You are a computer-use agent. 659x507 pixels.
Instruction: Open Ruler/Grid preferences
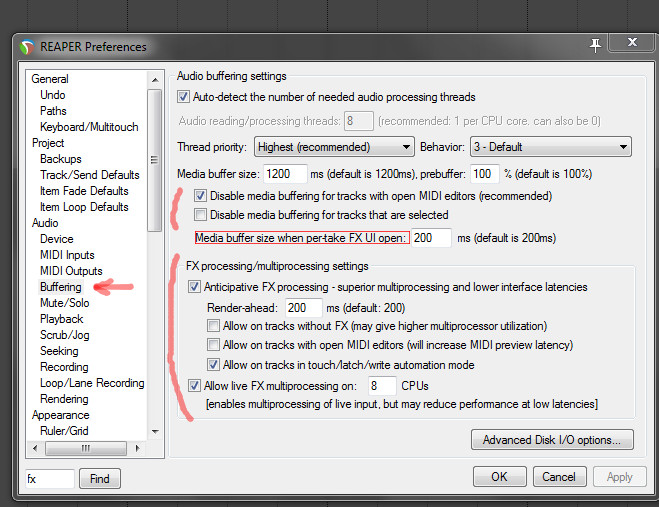tap(64, 430)
